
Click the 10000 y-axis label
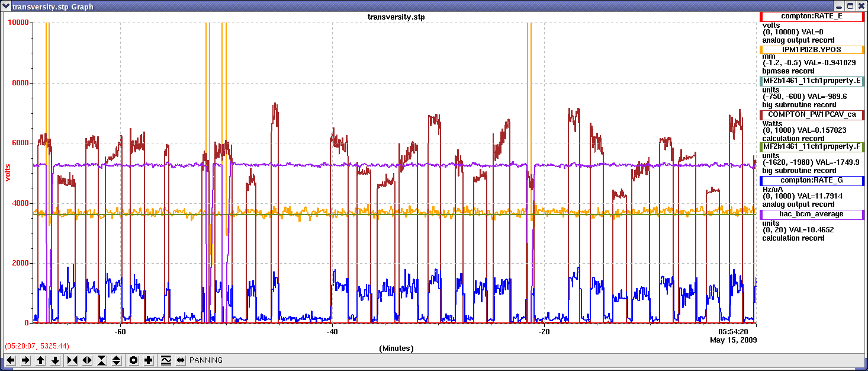18,23
